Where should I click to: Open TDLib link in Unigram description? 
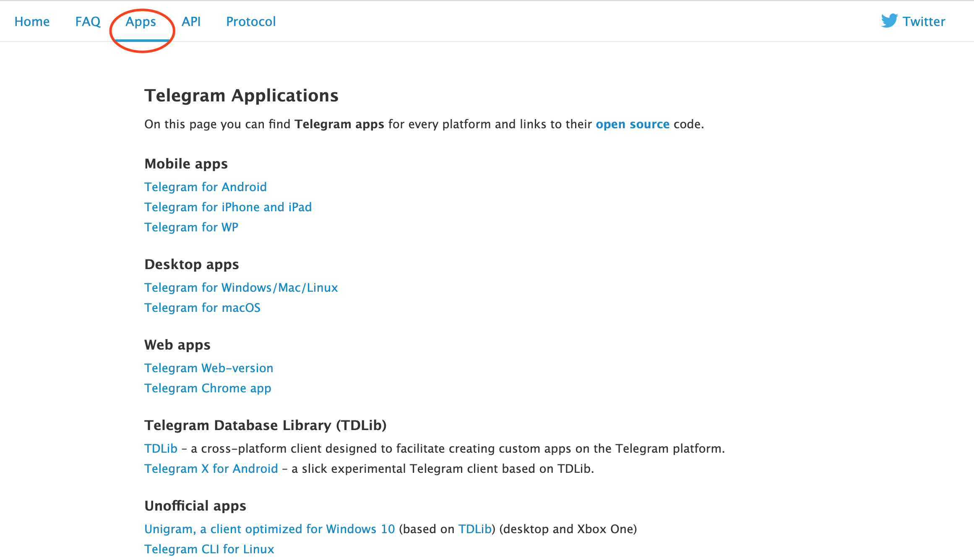[474, 529]
